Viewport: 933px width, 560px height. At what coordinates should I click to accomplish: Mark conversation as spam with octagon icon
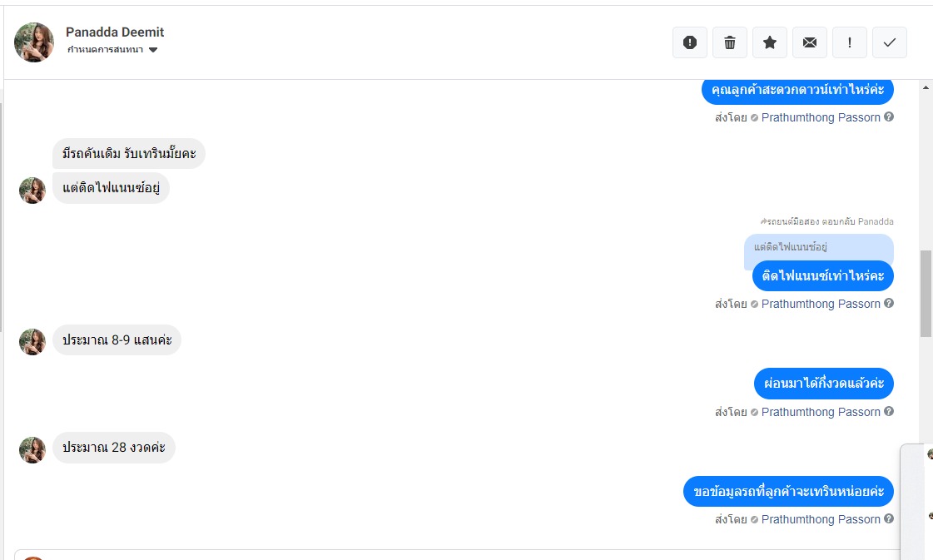point(690,42)
